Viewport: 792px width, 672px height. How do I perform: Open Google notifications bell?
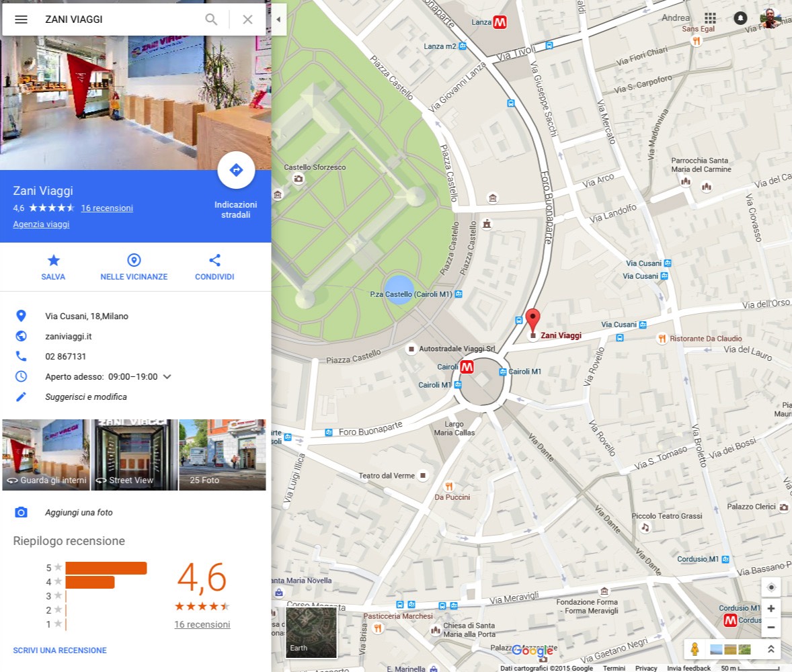click(x=740, y=18)
